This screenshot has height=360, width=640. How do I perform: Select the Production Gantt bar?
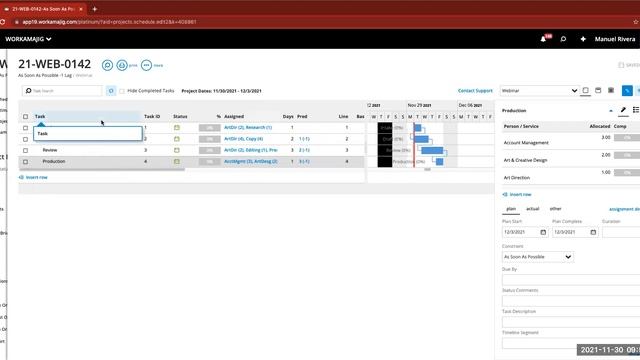pos(439,162)
